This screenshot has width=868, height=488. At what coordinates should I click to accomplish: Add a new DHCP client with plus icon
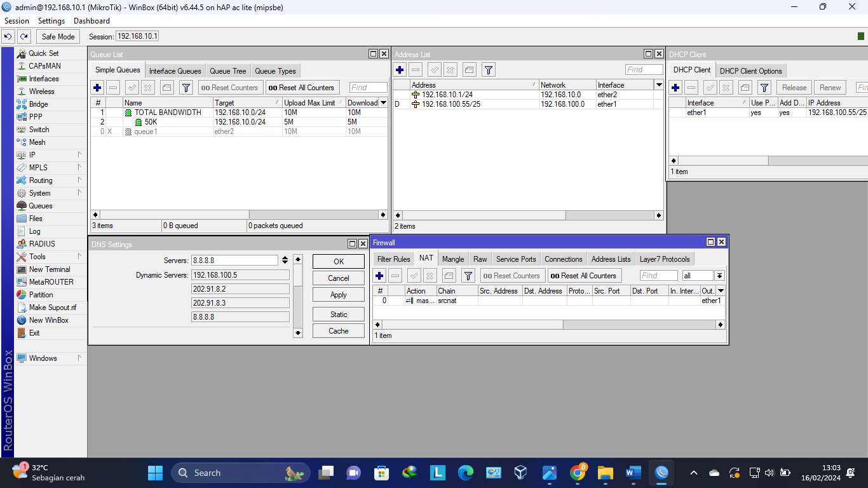675,88
